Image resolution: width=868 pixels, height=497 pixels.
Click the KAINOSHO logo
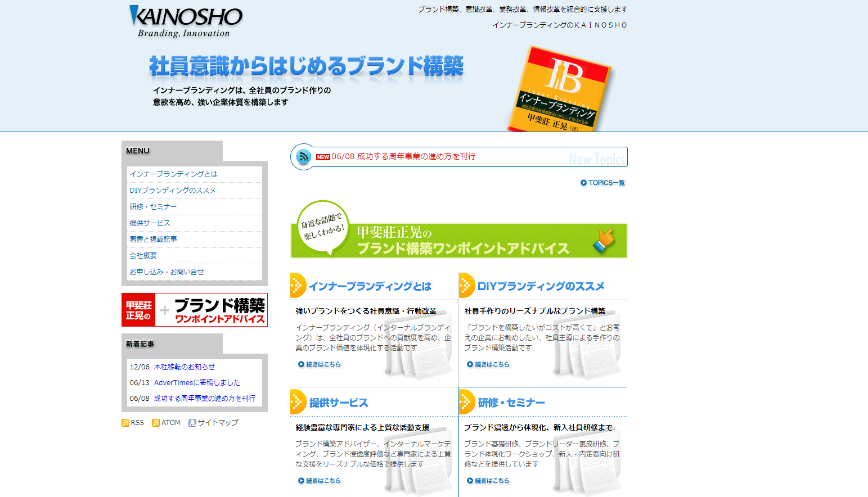[x=186, y=21]
